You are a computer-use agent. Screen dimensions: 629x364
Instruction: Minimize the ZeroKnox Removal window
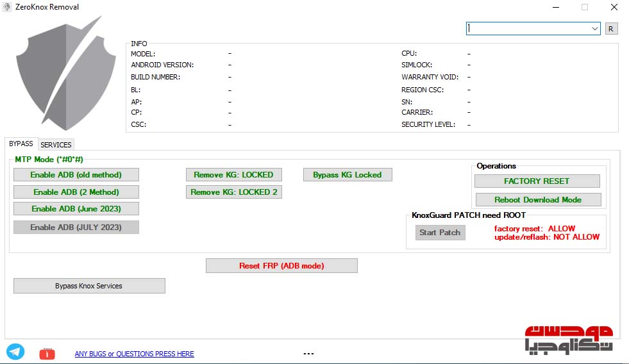coord(556,7)
